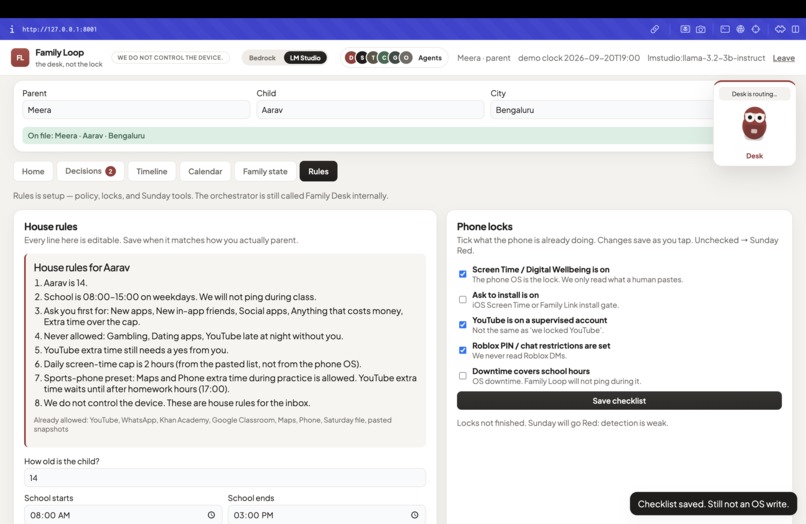Click the red FL Family Loop logo

20,58
